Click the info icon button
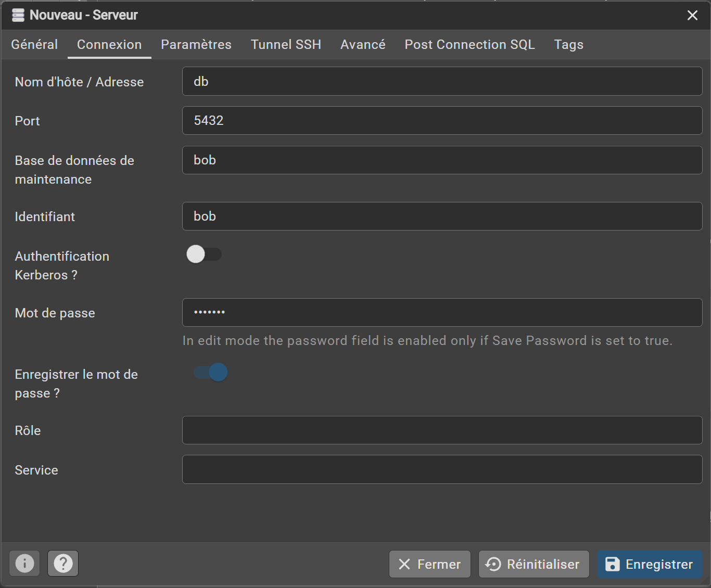The width and height of the screenshot is (711, 588). [x=24, y=563]
